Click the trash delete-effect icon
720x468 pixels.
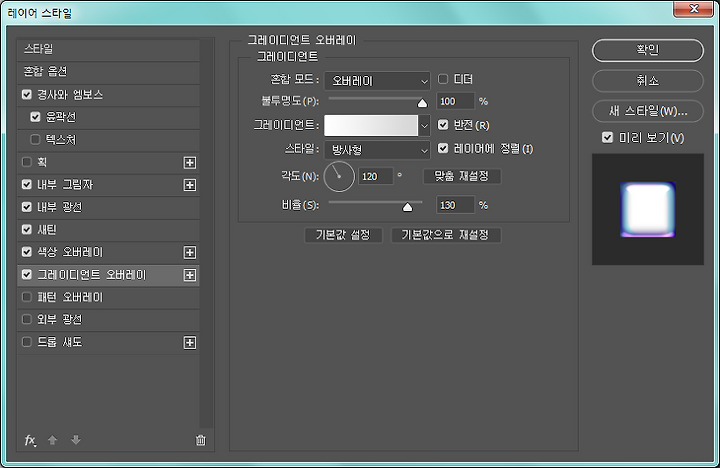click(x=201, y=440)
